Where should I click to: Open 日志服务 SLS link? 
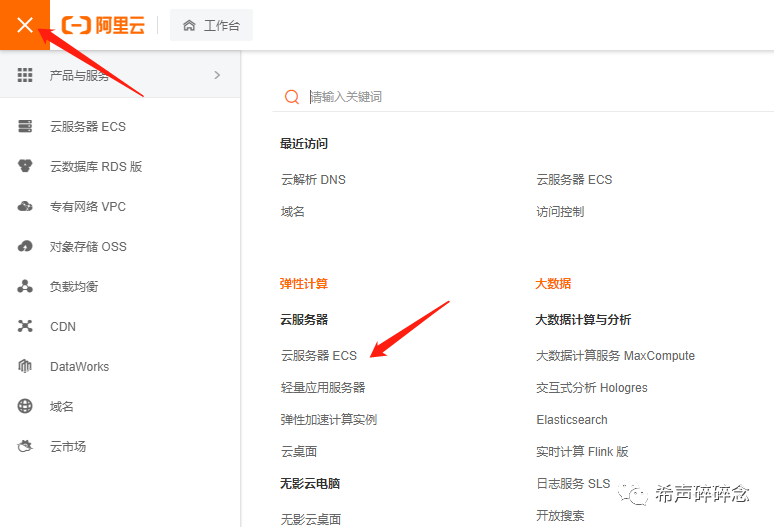point(573,484)
